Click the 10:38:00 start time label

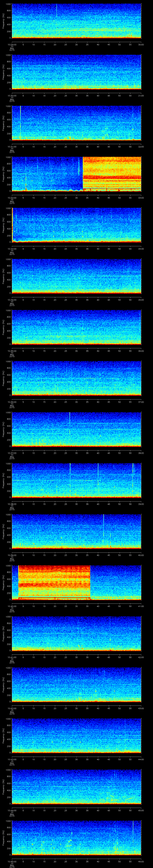[12, 504]
